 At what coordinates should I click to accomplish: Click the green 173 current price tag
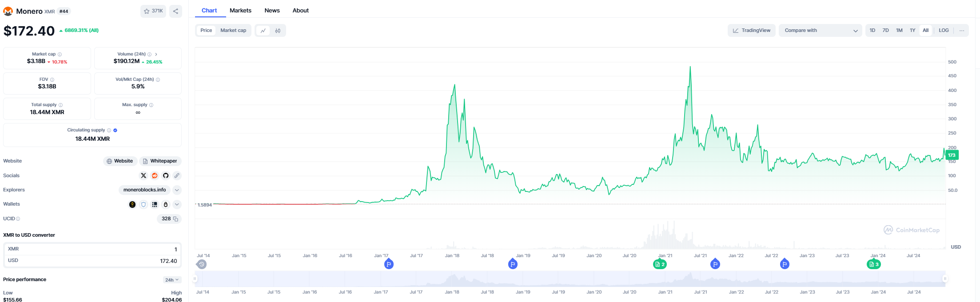pyautogui.click(x=952, y=155)
